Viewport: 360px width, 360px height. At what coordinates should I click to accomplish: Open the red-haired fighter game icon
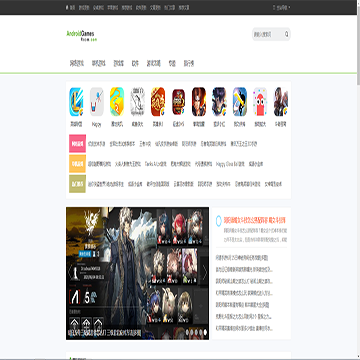199,102
